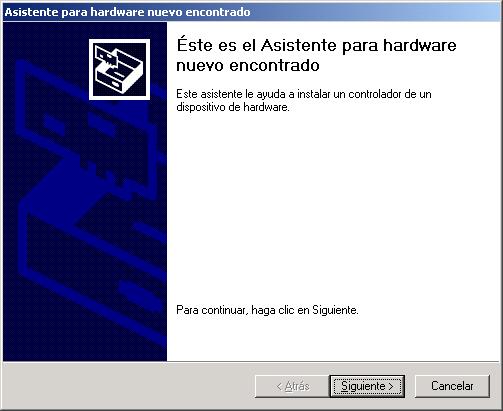Click the text line dispositivo de hardware
503x411 pixels.
(x=233, y=107)
